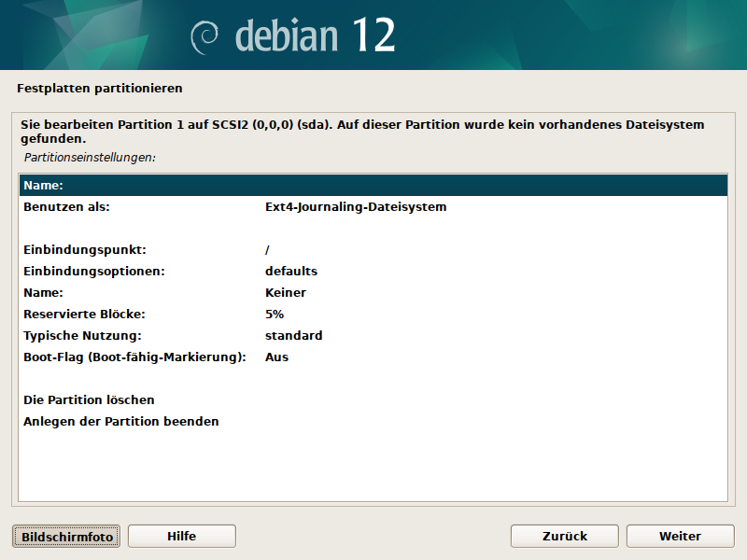The height and width of the screenshot is (560, 747).
Task: Toggle the Boot-Flag (Boot-fähig-Markierung) setting
Action: [x=134, y=357]
